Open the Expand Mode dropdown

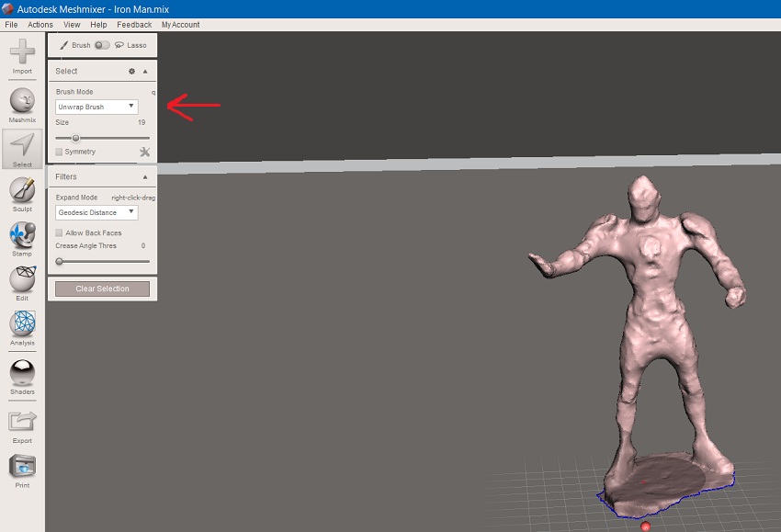[x=96, y=212]
